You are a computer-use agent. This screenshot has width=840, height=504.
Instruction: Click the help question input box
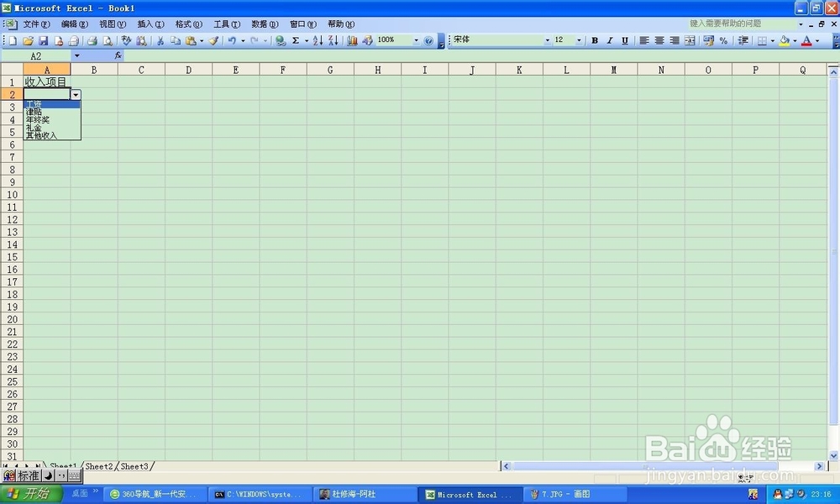point(742,24)
